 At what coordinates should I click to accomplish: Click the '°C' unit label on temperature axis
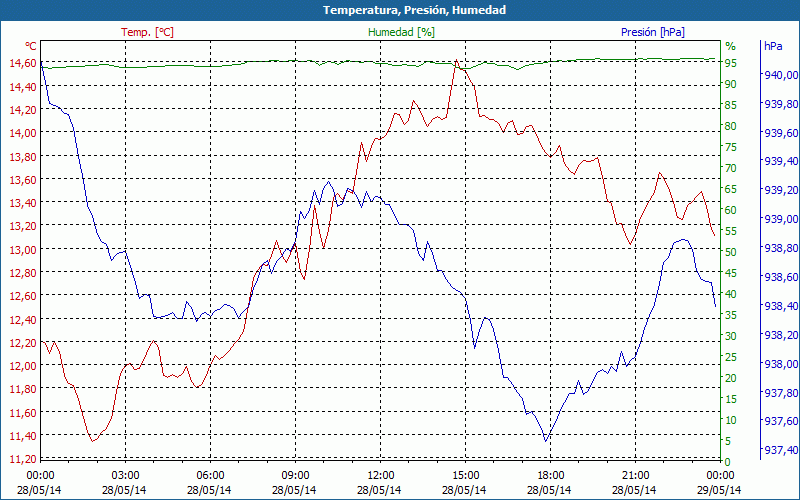(x=31, y=46)
